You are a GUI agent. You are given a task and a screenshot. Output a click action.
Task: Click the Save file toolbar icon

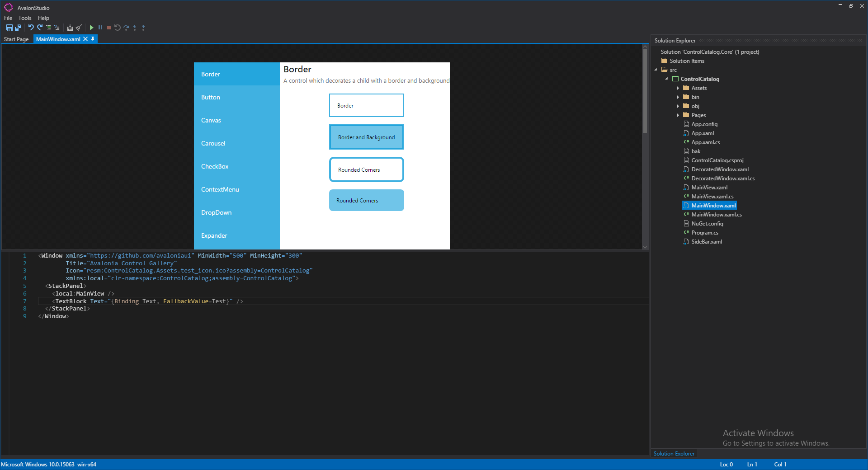(x=9, y=28)
